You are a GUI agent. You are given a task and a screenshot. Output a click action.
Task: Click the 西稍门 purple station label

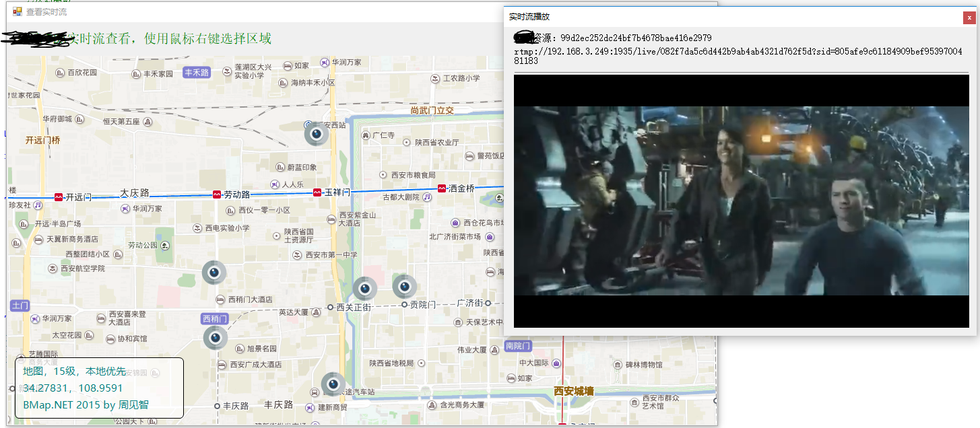coord(215,318)
